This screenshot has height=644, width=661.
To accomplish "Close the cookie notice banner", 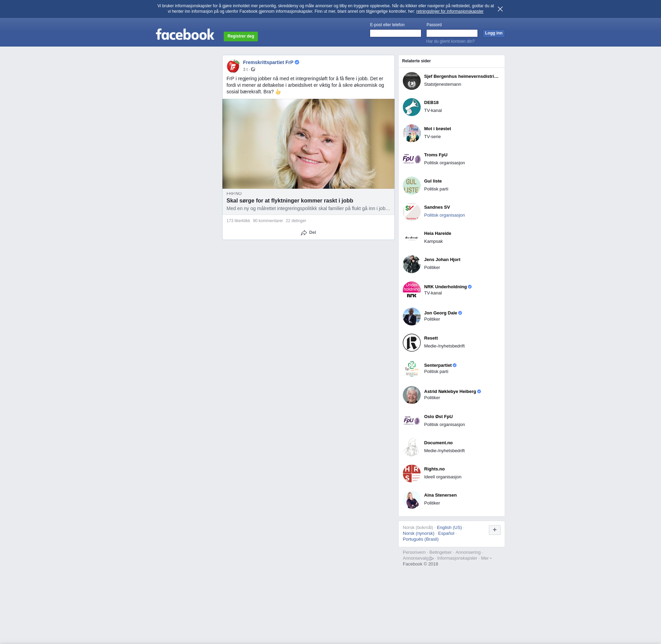I will pyautogui.click(x=500, y=9).
